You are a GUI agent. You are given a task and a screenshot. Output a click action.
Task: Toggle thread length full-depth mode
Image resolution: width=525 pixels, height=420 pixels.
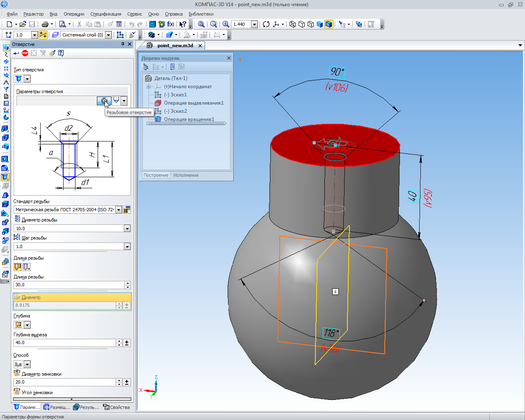click(18, 267)
